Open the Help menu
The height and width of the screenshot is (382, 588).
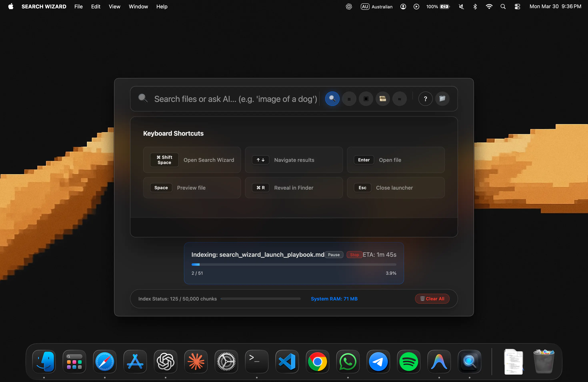tap(162, 6)
